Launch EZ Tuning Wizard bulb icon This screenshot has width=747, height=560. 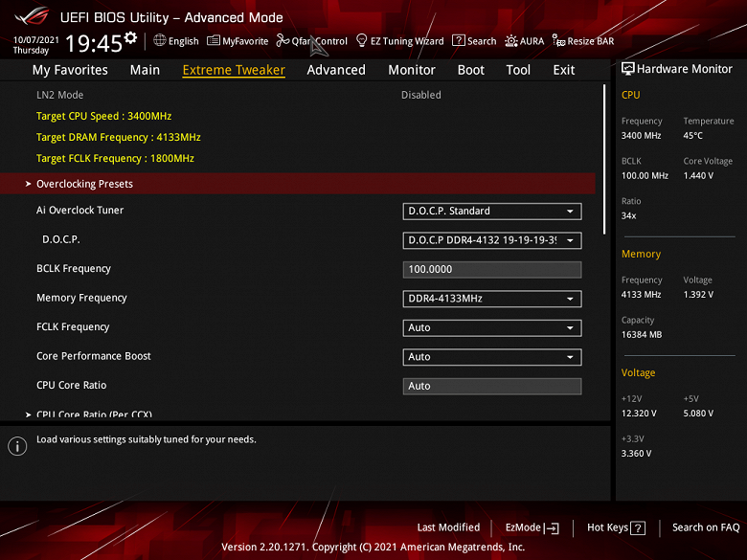tap(362, 40)
